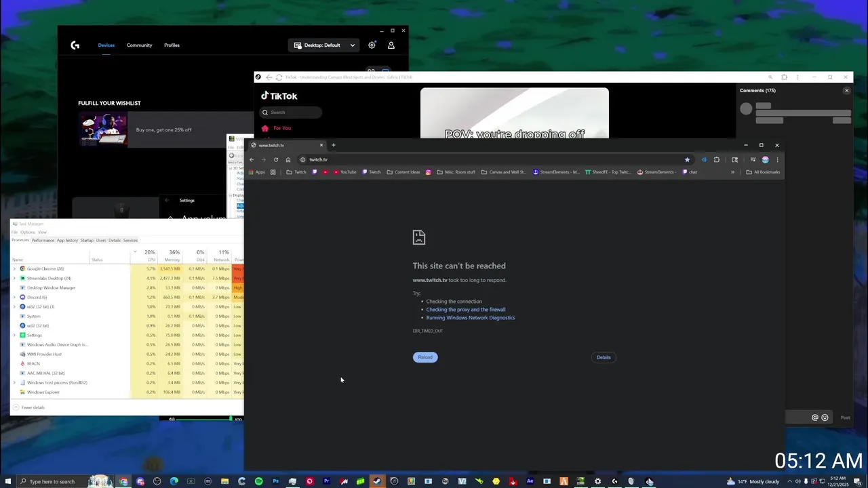Open the YouTube bookmark
Viewport: 868px width, 488px height.
[345, 172]
